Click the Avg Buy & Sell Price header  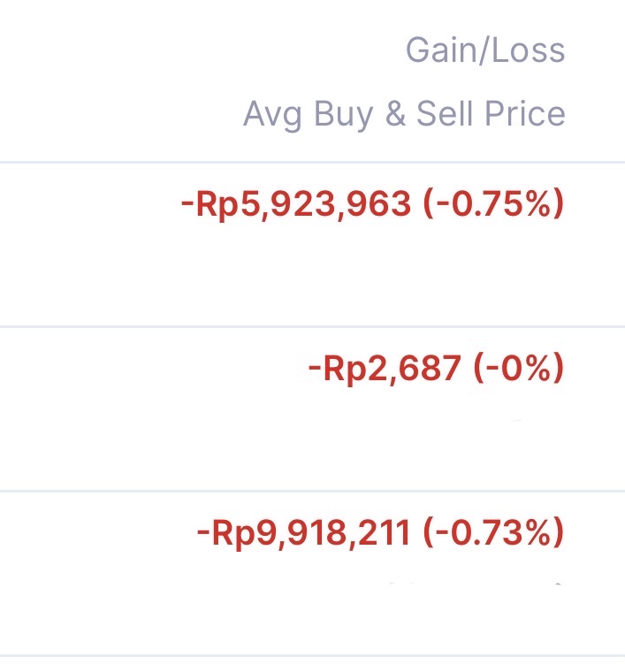click(404, 114)
